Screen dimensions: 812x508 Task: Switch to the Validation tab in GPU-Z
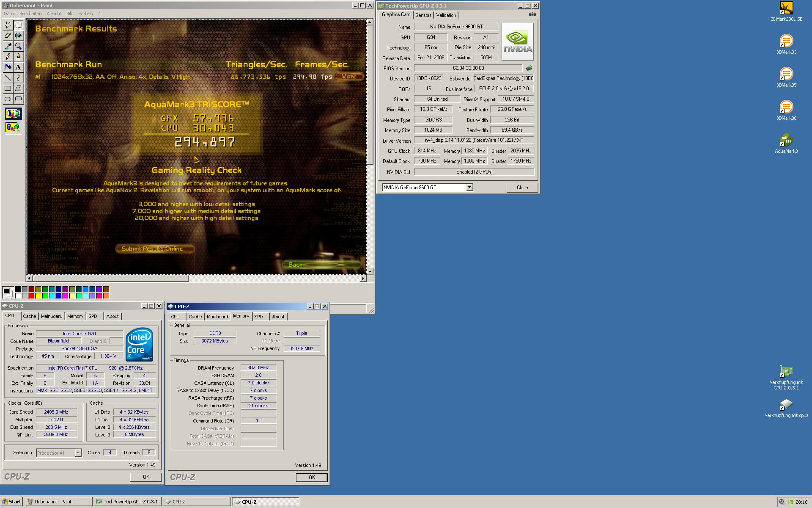[x=446, y=15]
